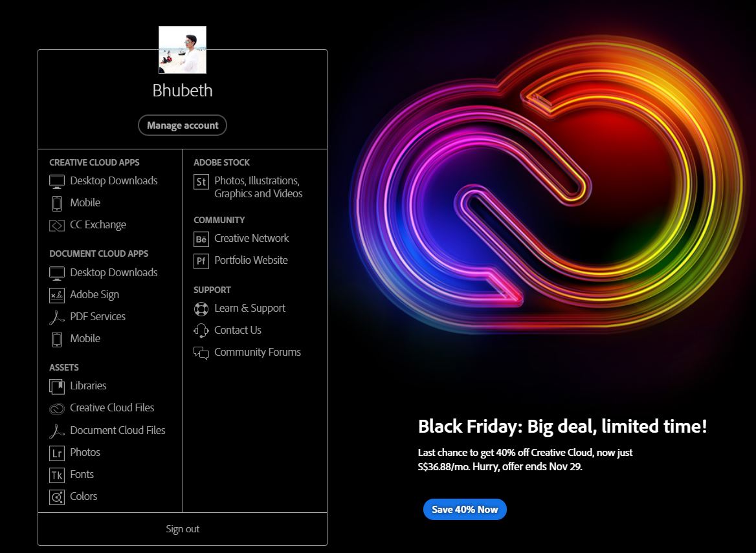
Task: Visit the Creative Network link
Action: click(x=251, y=239)
